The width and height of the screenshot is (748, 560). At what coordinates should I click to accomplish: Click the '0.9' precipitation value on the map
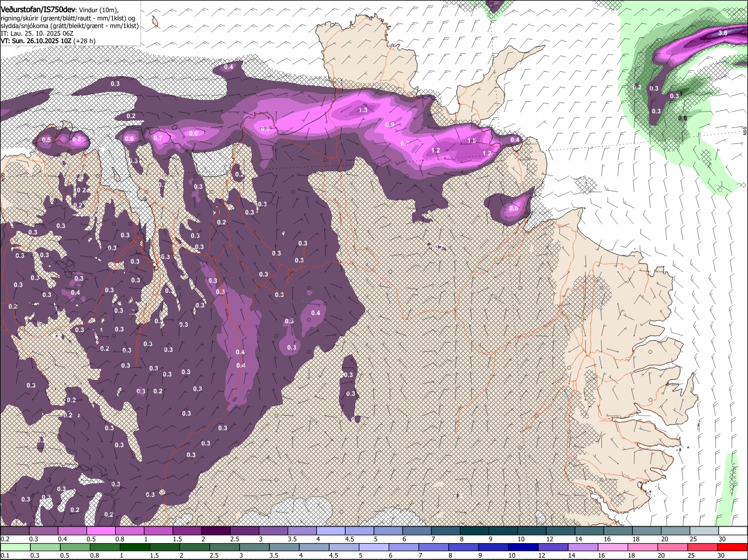pyautogui.click(x=390, y=125)
